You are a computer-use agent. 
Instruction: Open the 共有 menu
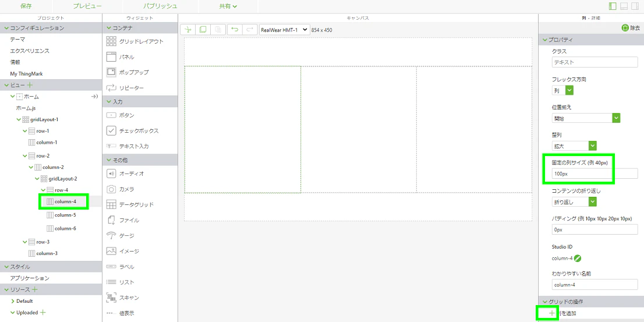pos(228,6)
